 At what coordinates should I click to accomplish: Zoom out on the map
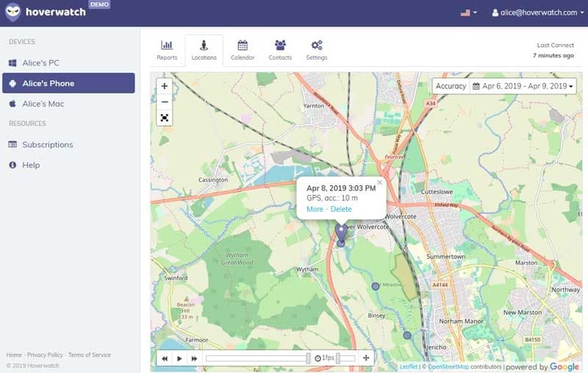coord(164,102)
